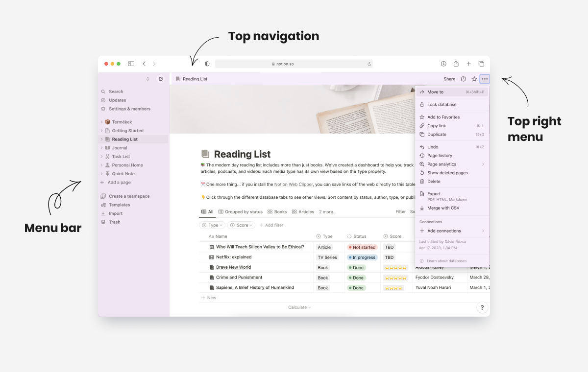Click Share in the page top bar
The width and height of the screenshot is (588, 372).
click(449, 79)
